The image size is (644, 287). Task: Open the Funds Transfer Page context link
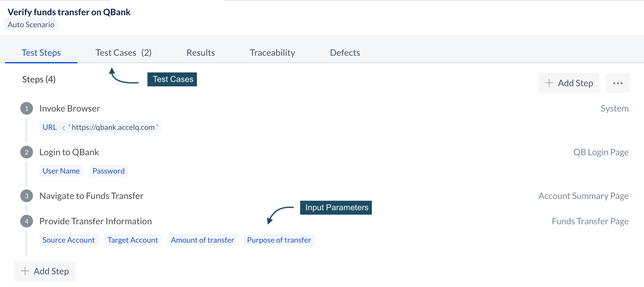pyautogui.click(x=590, y=221)
